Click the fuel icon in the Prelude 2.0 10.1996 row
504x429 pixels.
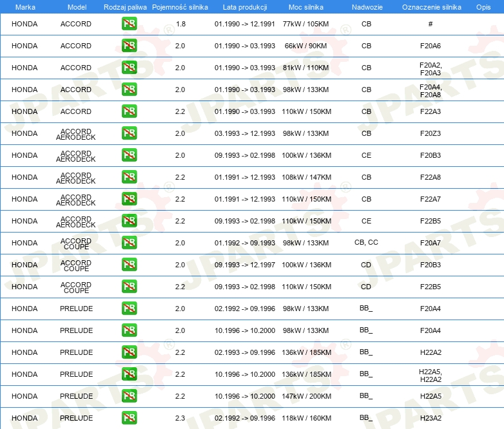tap(129, 330)
